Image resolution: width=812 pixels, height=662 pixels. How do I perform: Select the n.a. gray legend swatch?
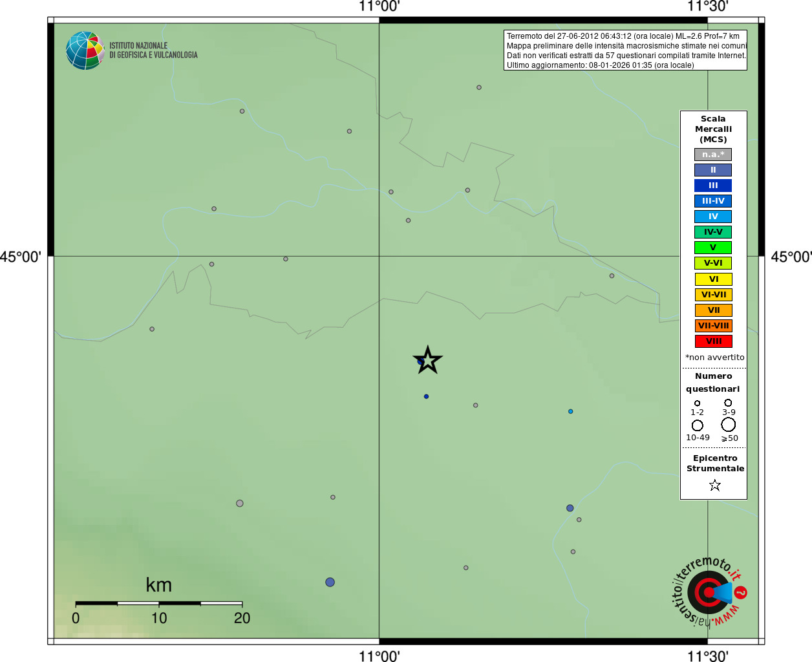tap(713, 155)
